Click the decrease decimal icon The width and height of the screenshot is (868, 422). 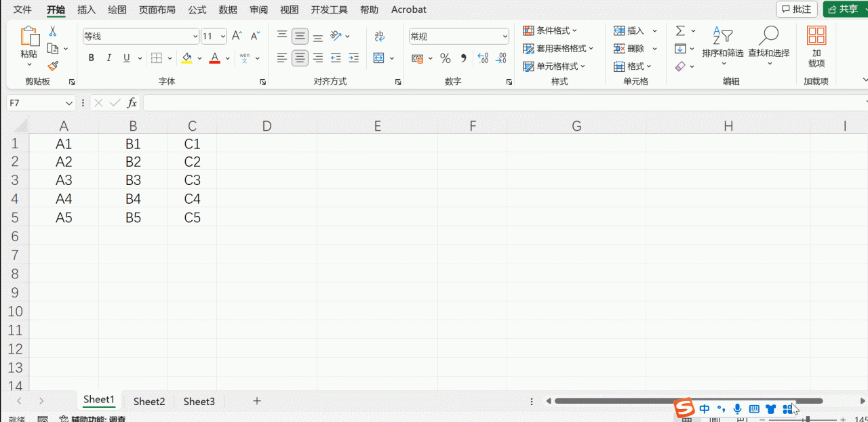coord(500,59)
